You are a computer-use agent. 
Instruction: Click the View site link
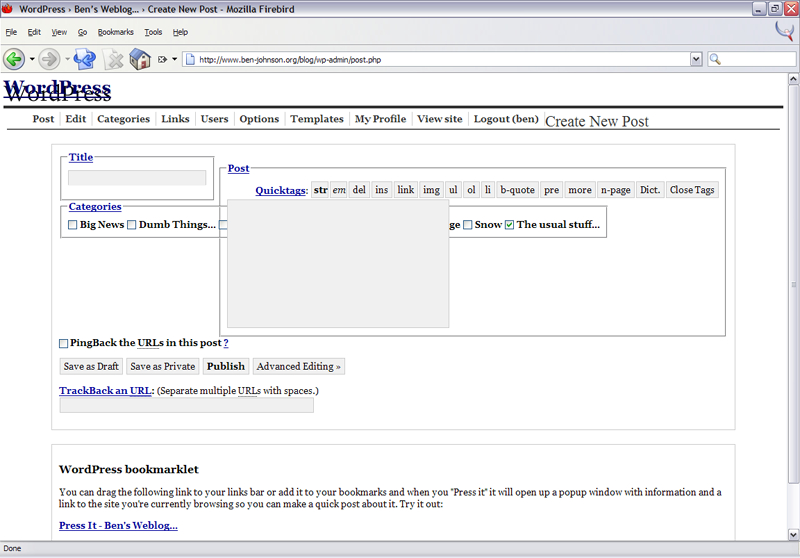[x=440, y=119]
